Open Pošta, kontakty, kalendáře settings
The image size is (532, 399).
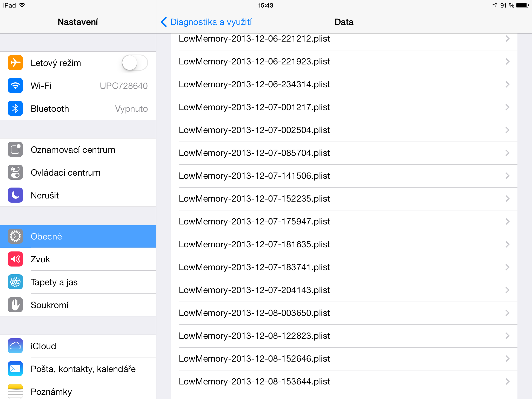(78, 369)
